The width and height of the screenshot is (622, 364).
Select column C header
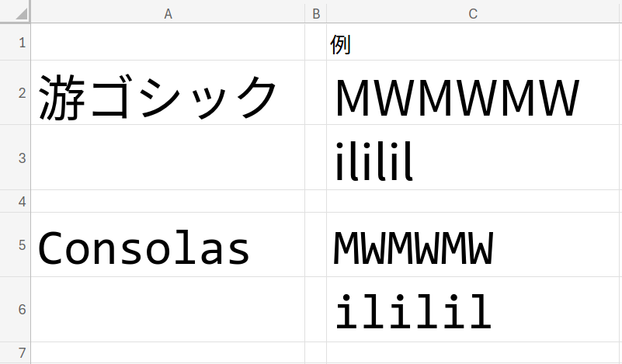pyautogui.click(x=474, y=13)
